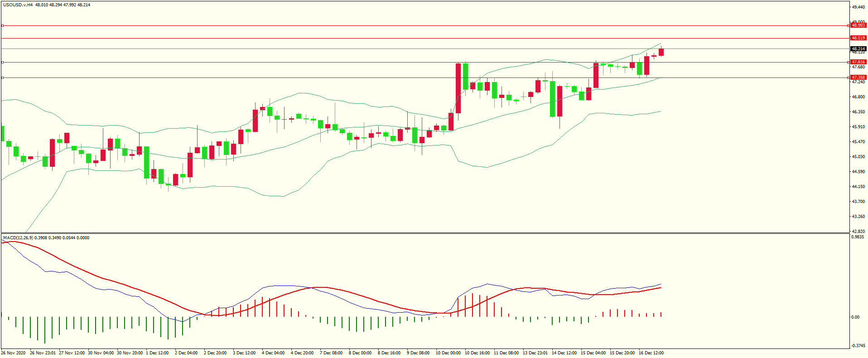The image size is (868, 358).
Task: Select the red 47.358 price label
Action: coord(858,77)
